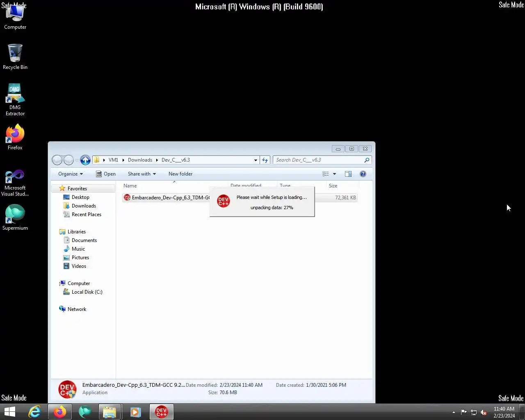
Task: Click the network tray icon
Action: tap(474, 412)
